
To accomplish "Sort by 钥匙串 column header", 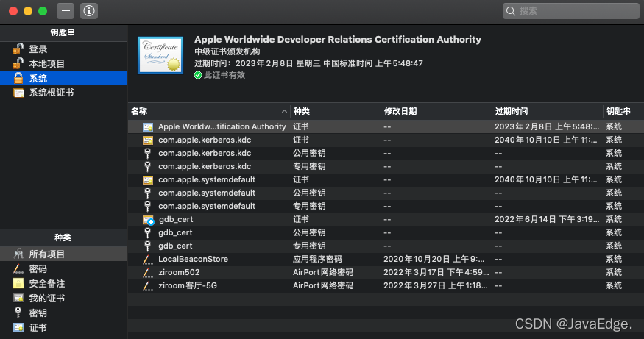I will click(x=618, y=111).
